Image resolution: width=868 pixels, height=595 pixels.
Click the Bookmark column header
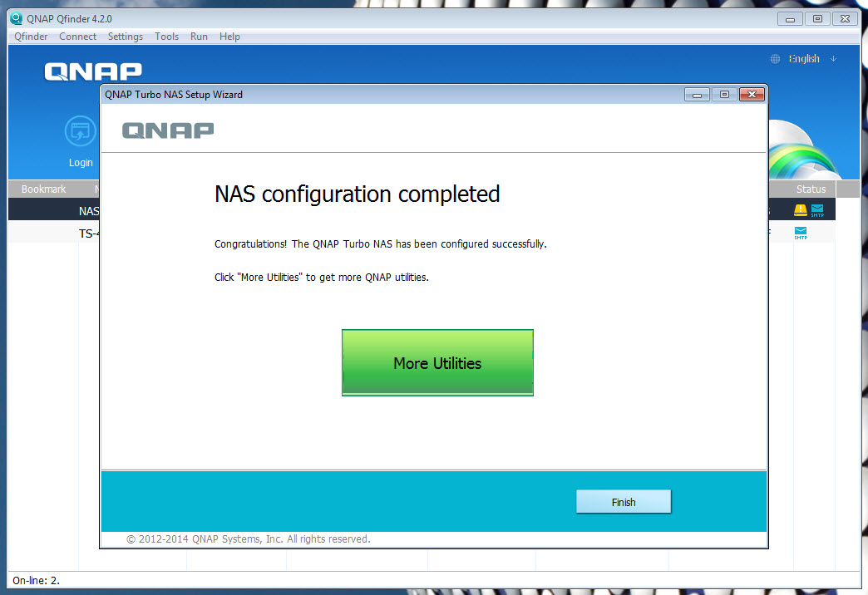click(43, 189)
